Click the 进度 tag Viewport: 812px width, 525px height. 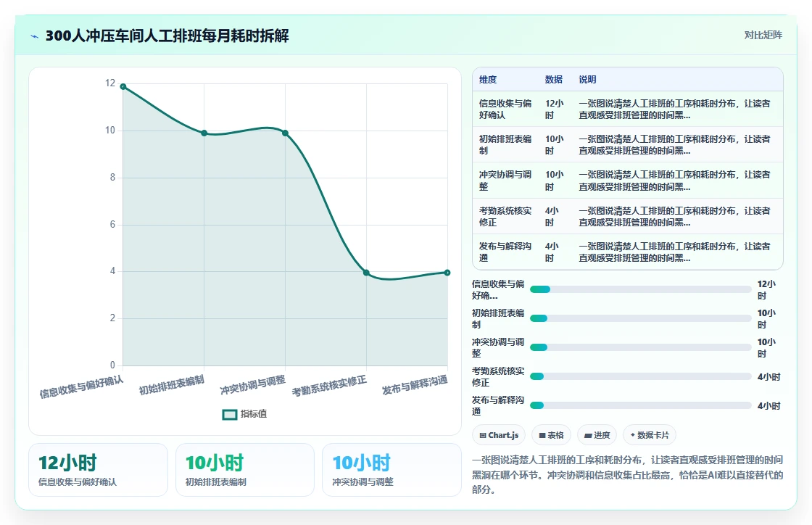pyautogui.click(x=597, y=435)
